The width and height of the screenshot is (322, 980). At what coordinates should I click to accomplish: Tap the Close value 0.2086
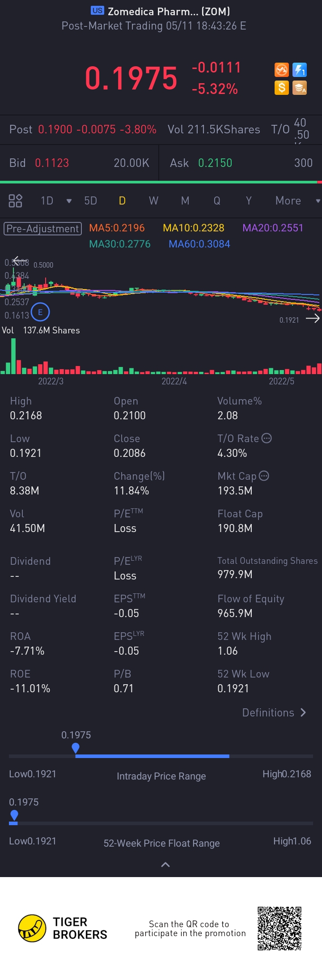click(x=130, y=453)
